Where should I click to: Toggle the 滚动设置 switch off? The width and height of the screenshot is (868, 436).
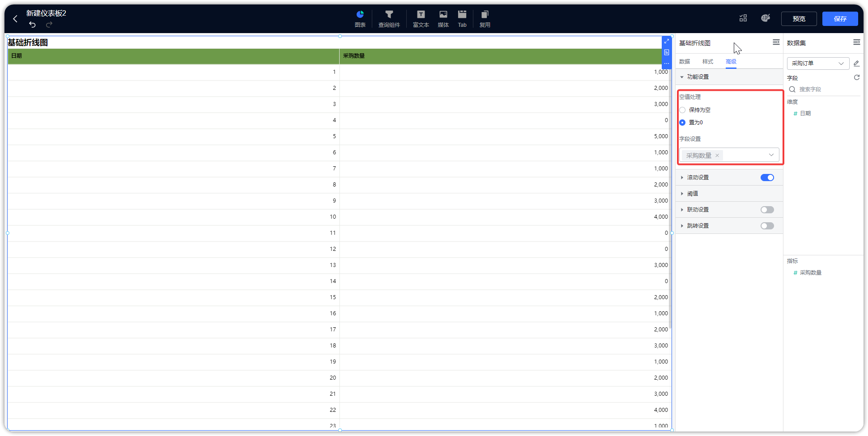[x=767, y=178]
